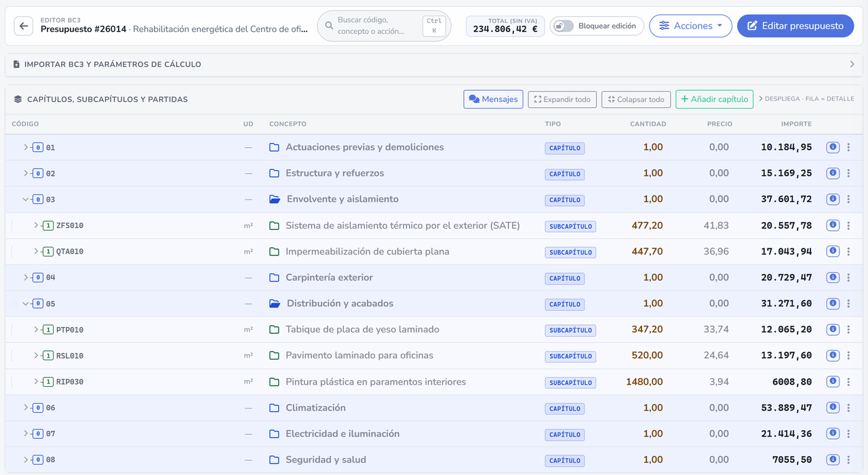Focus the Buscar código search field
This screenshot has width=868, height=475.
point(384,26)
